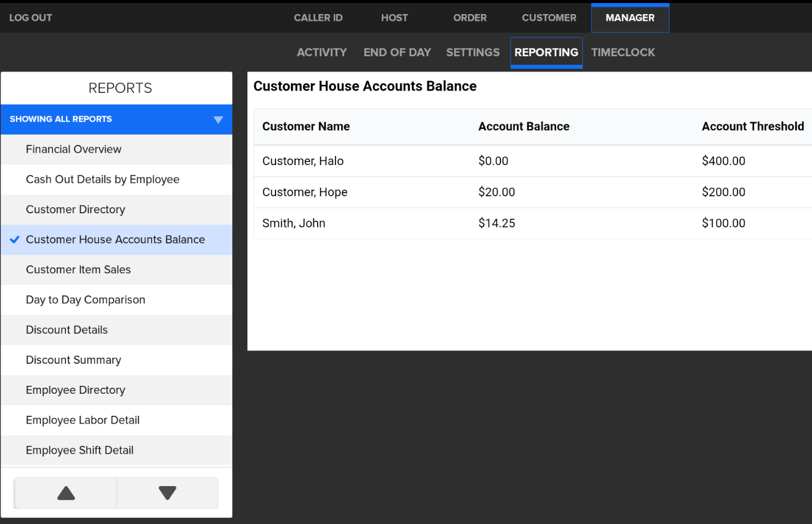The width and height of the screenshot is (812, 524).
Task: Open the Financial Overview report
Action: 73,149
